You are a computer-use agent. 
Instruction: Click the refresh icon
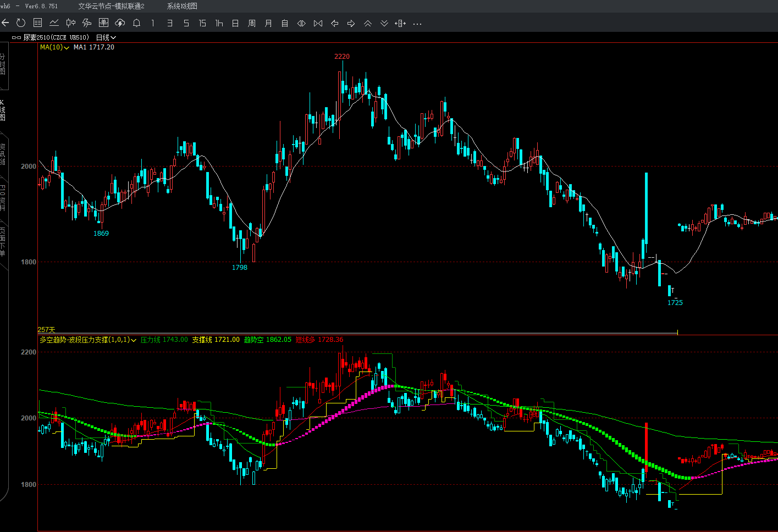21,23
